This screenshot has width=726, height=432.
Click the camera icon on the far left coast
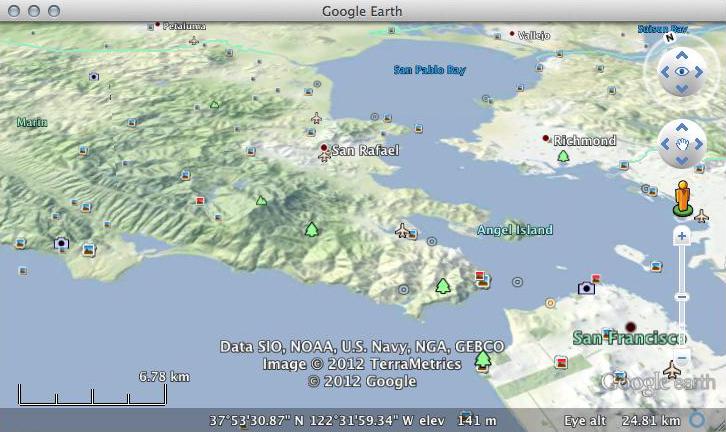(61, 243)
